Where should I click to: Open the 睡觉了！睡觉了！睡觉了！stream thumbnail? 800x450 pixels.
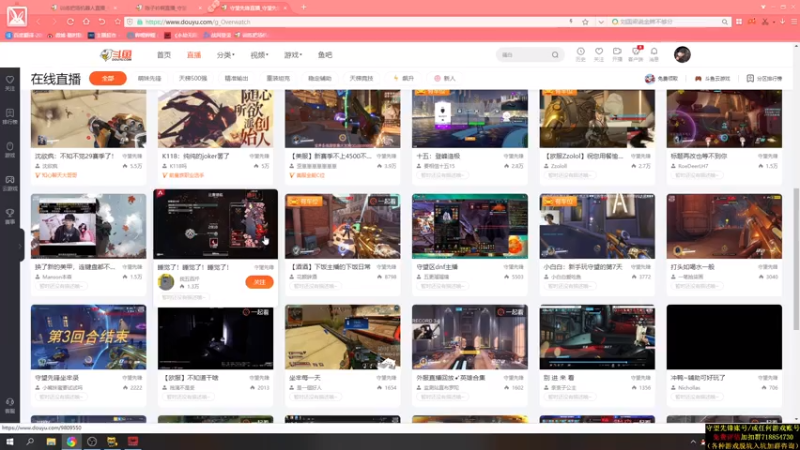(215, 224)
